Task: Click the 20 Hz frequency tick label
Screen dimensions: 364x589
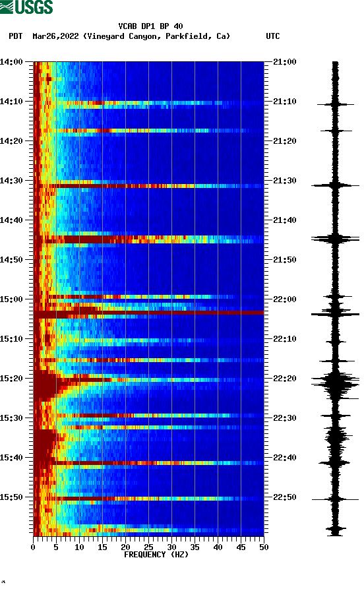Action: point(125,547)
